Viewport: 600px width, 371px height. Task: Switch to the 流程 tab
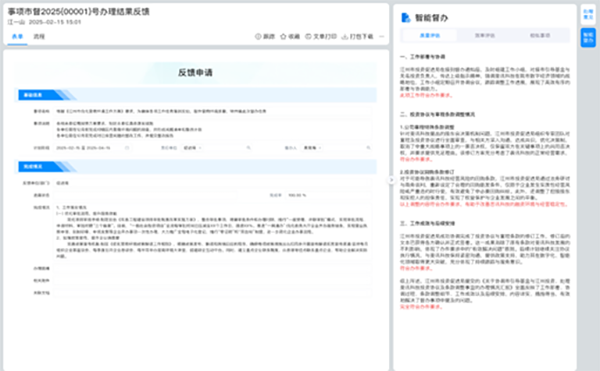39,36
